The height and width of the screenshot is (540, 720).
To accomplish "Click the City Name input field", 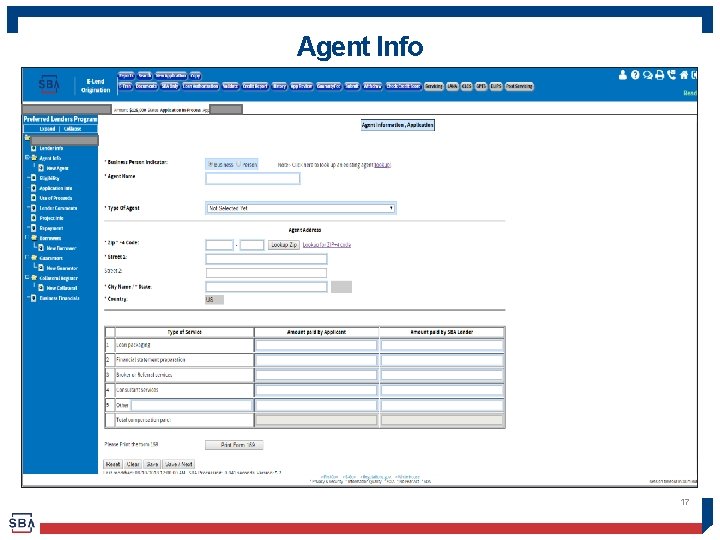I will 266,287.
